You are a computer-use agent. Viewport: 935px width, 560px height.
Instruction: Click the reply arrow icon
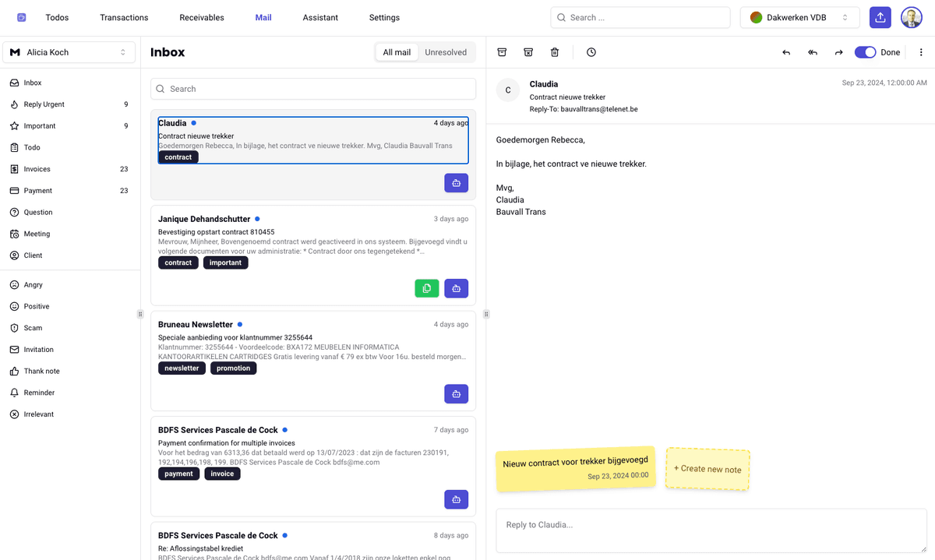point(786,52)
